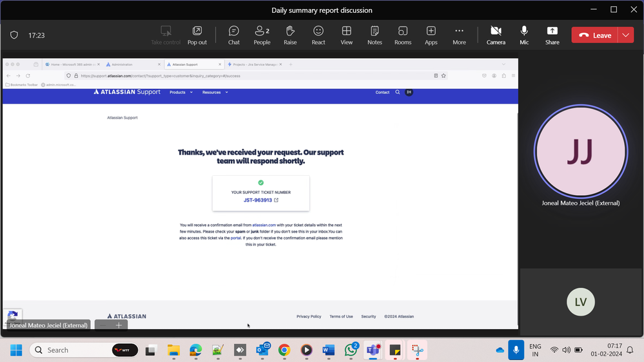Follow the atlassian.com link in confirmation text
Screen dimensions: 644x362
264,225
